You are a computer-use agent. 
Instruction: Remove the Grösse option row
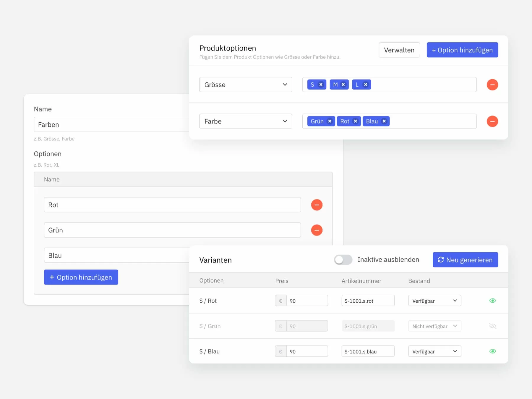tap(492, 85)
